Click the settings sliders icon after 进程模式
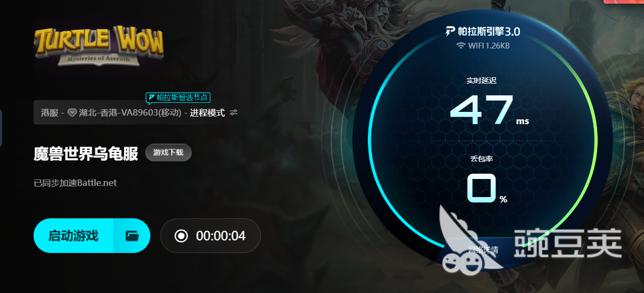The image size is (644, 293). (x=234, y=113)
